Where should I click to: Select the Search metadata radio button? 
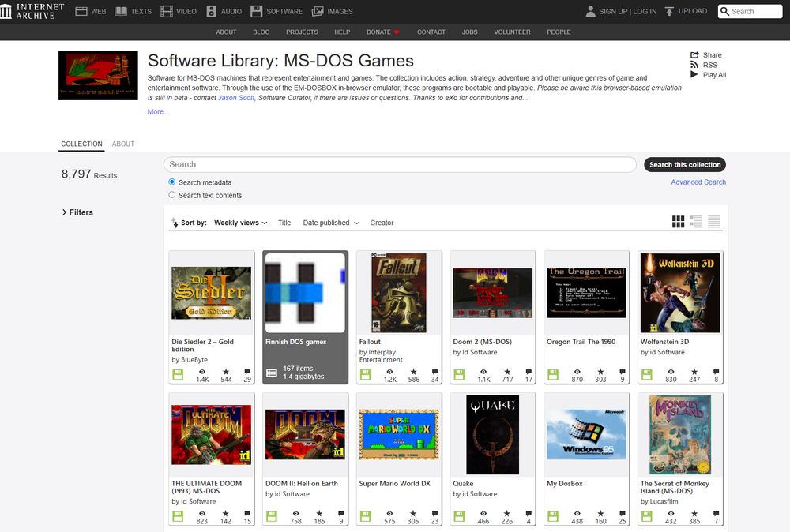click(x=171, y=182)
